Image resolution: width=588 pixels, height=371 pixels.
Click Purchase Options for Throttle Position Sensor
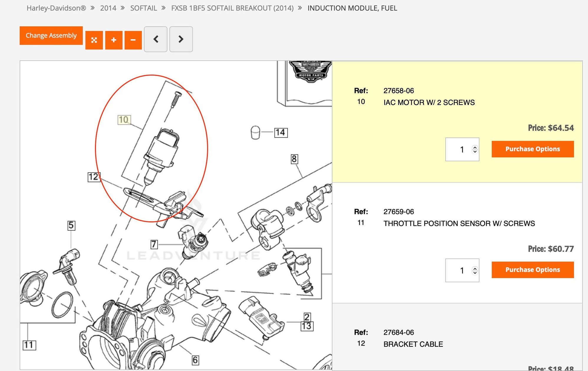pos(532,270)
